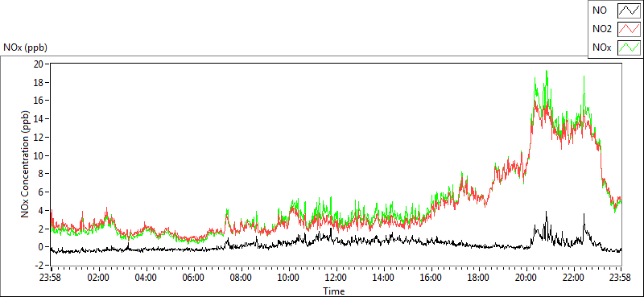Screen dimensions: 644x297
Task: Click the 10:00 time axis label
Action: tap(289, 277)
